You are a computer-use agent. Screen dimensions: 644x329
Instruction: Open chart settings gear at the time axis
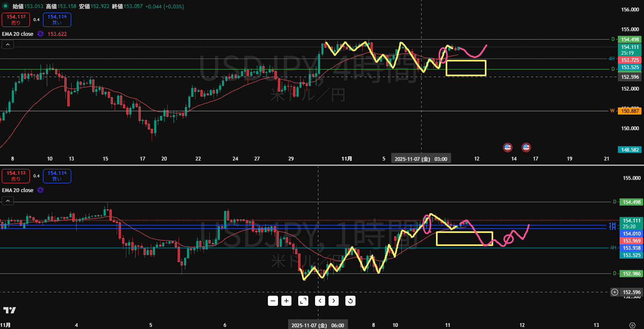(x=632, y=325)
